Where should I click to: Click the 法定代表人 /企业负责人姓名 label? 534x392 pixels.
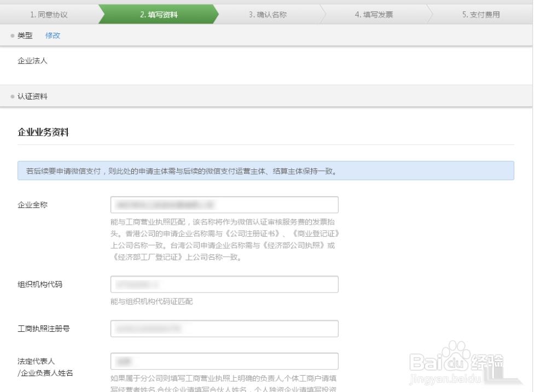click(45, 367)
